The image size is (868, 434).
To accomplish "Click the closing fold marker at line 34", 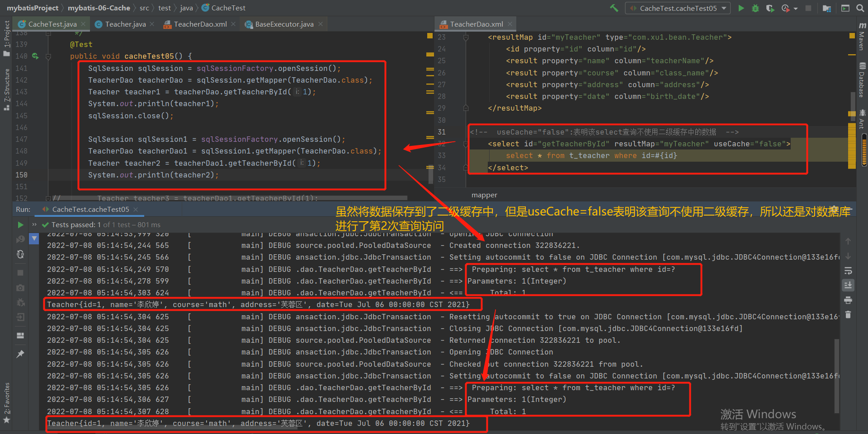I will click(466, 168).
